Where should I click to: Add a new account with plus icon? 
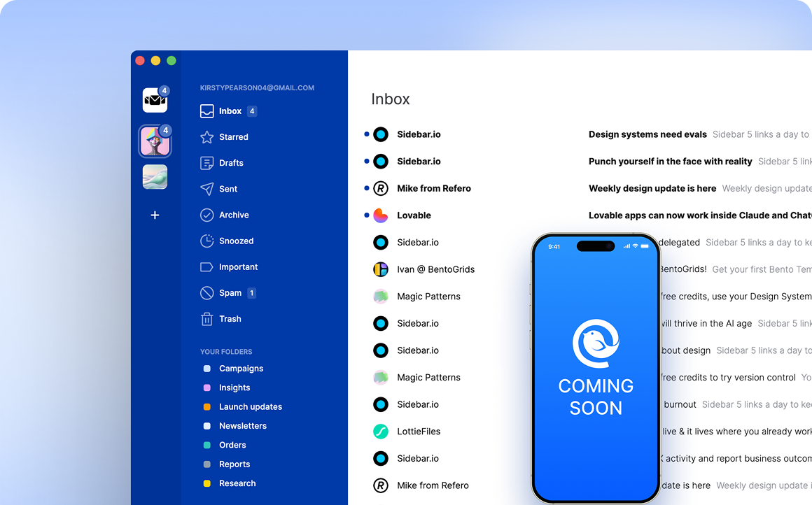tap(155, 215)
